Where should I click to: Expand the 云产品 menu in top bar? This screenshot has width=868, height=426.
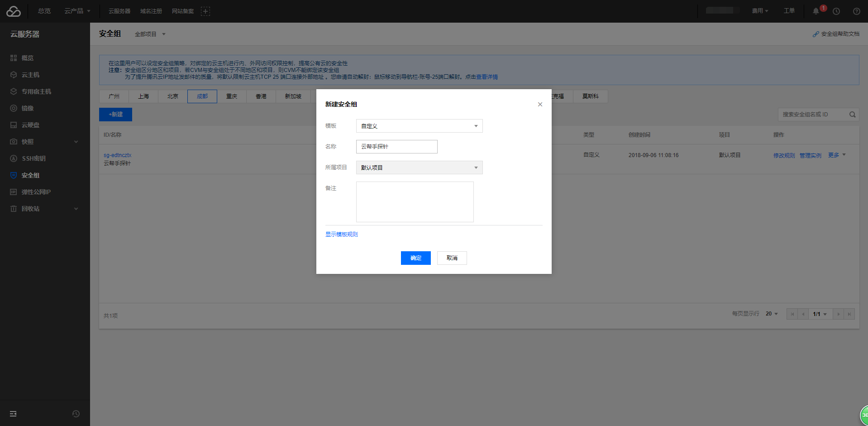(77, 11)
